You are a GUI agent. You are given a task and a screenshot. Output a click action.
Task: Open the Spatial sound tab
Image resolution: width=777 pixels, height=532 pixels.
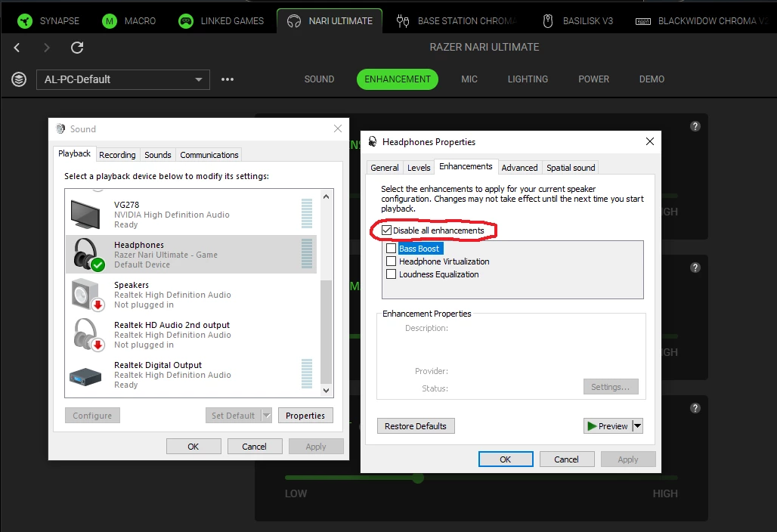tap(571, 168)
